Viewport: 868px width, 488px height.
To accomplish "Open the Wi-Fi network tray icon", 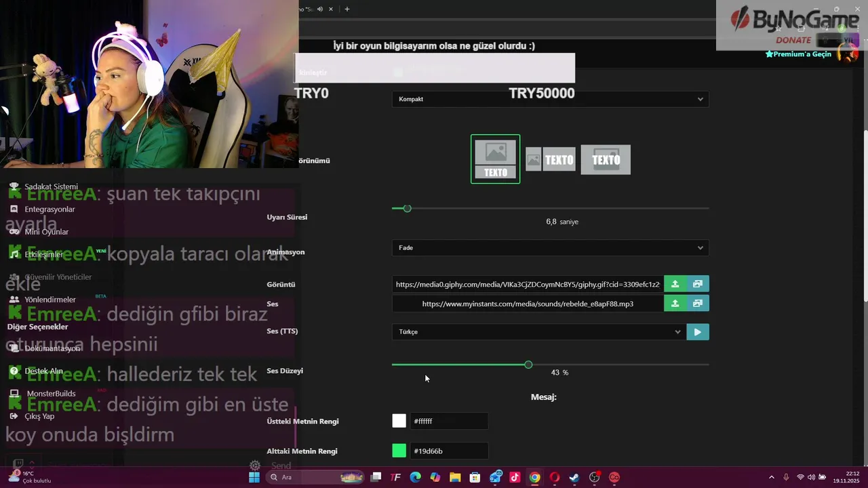I will click(x=800, y=477).
